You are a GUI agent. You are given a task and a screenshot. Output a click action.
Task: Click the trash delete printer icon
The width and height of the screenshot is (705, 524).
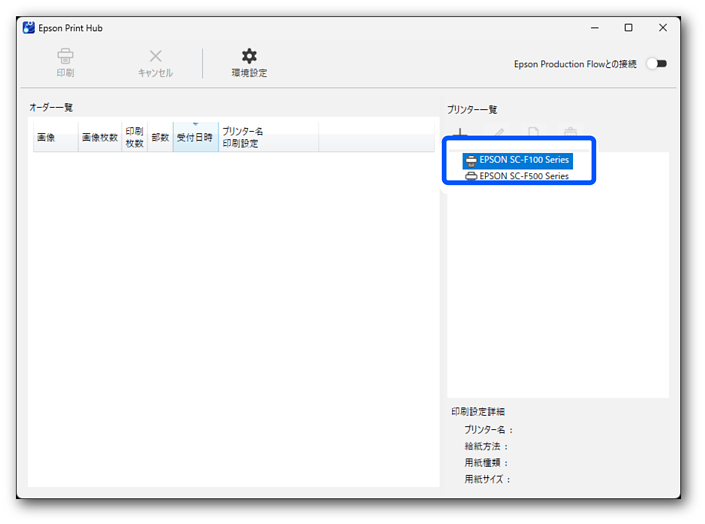click(x=570, y=133)
